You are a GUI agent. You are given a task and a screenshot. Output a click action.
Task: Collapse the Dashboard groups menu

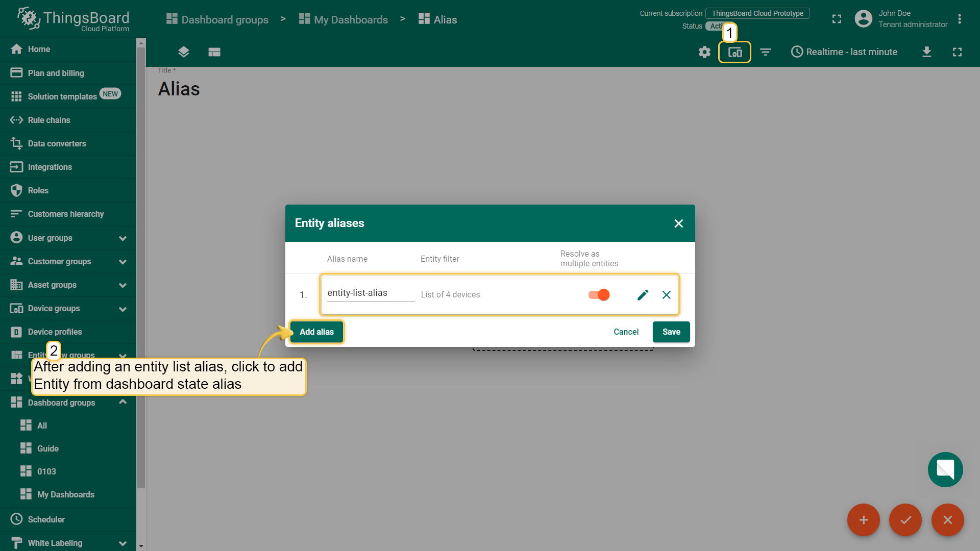68,403
